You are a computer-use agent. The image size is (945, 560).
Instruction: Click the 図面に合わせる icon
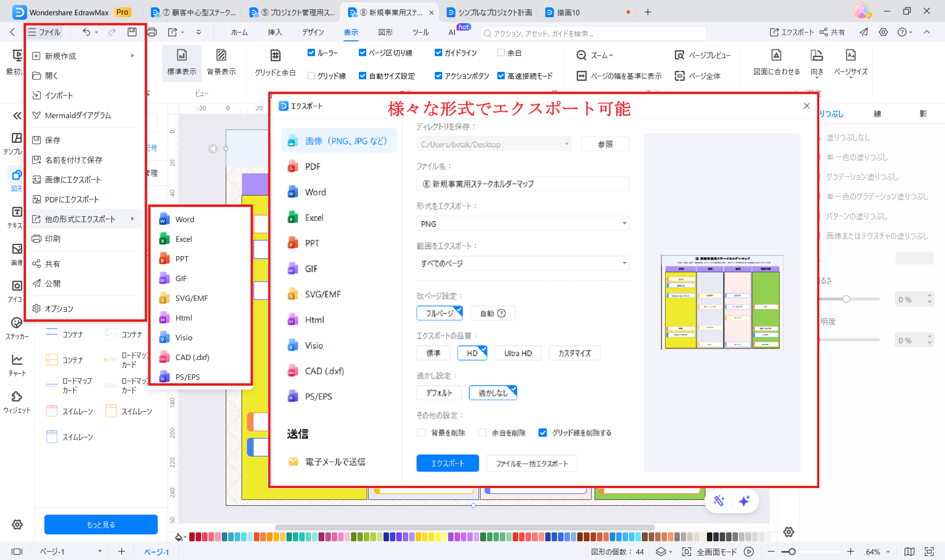click(776, 55)
